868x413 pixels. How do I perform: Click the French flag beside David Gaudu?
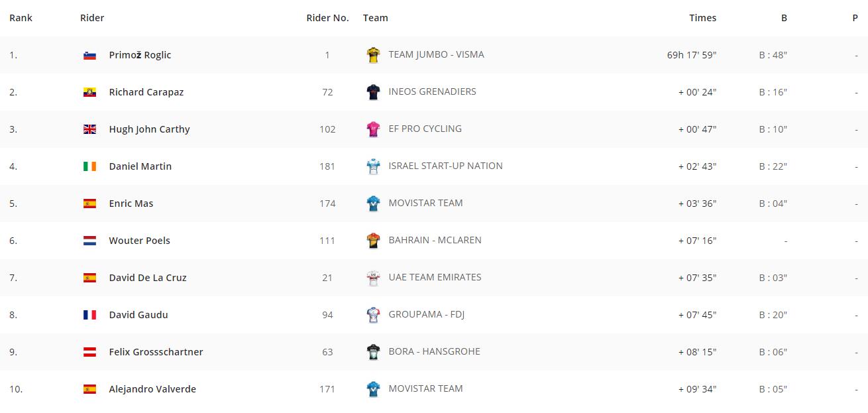click(x=89, y=315)
